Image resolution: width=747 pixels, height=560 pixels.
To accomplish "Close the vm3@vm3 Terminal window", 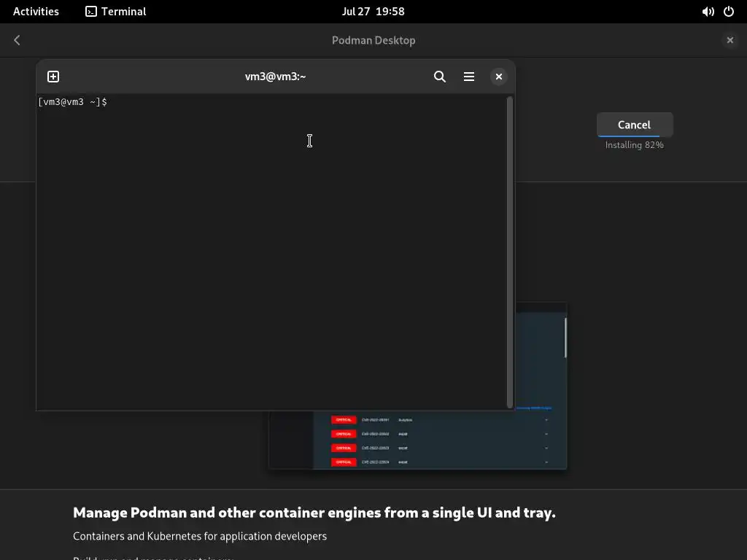I will 499,77.
